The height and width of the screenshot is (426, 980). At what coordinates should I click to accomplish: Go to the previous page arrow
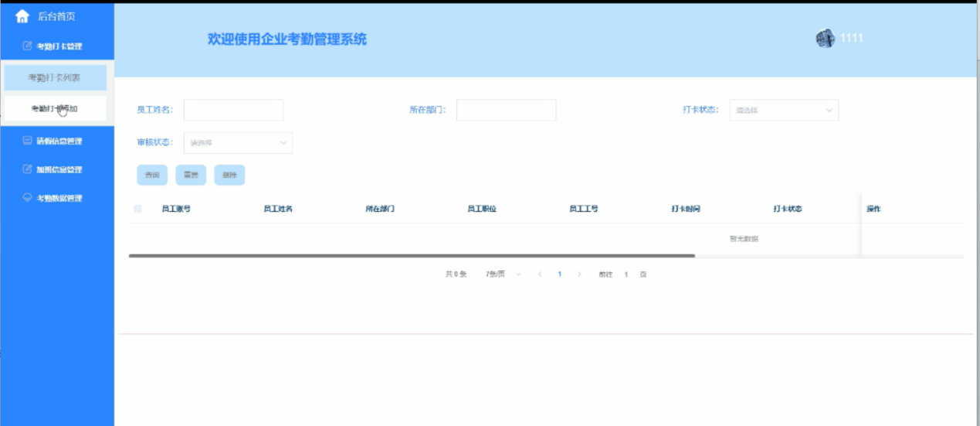pos(540,274)
